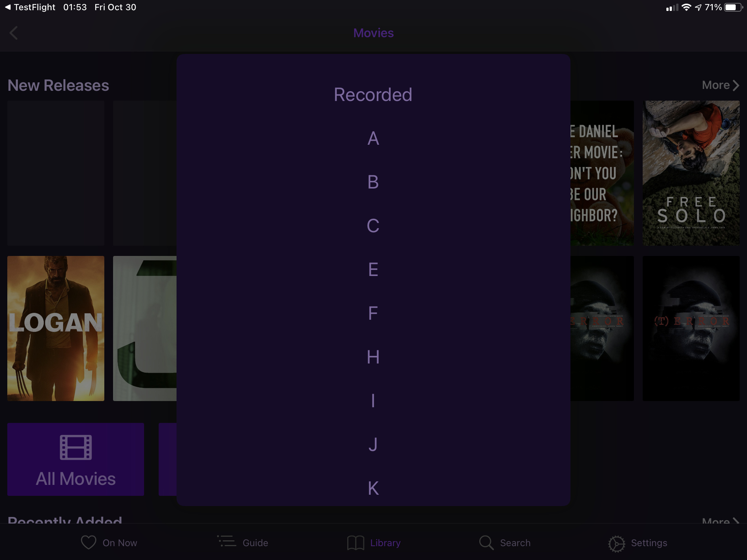Tap the Search magnifier icon

pos(486,542)
